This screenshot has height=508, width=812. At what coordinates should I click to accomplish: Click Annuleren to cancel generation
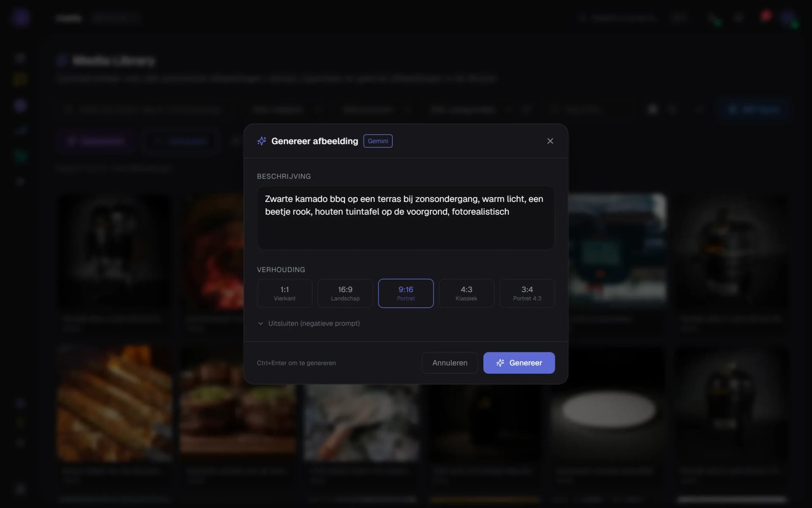click(x=450, y=363)
